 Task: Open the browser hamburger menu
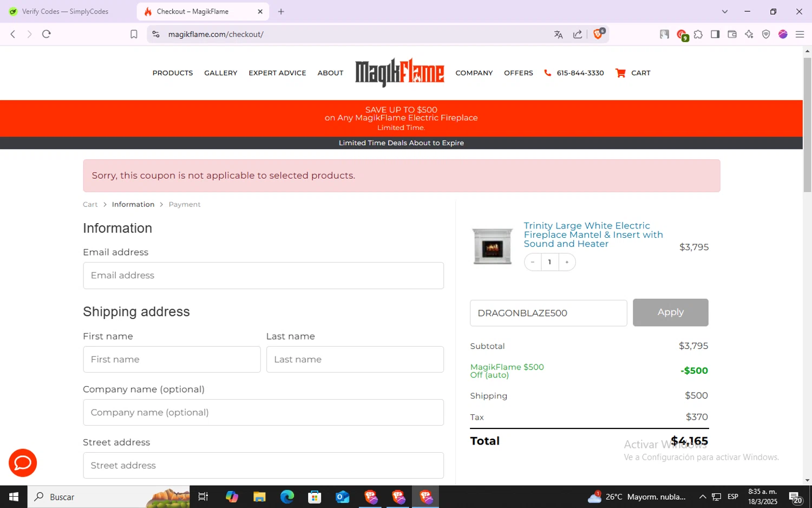tap(800, 34)
